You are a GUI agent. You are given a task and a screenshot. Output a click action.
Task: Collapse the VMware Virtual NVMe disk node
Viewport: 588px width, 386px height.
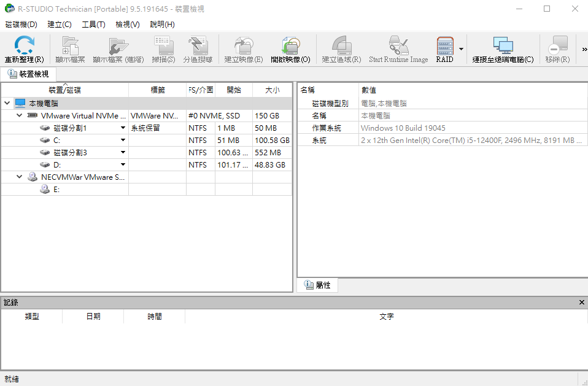click(20, 115)
